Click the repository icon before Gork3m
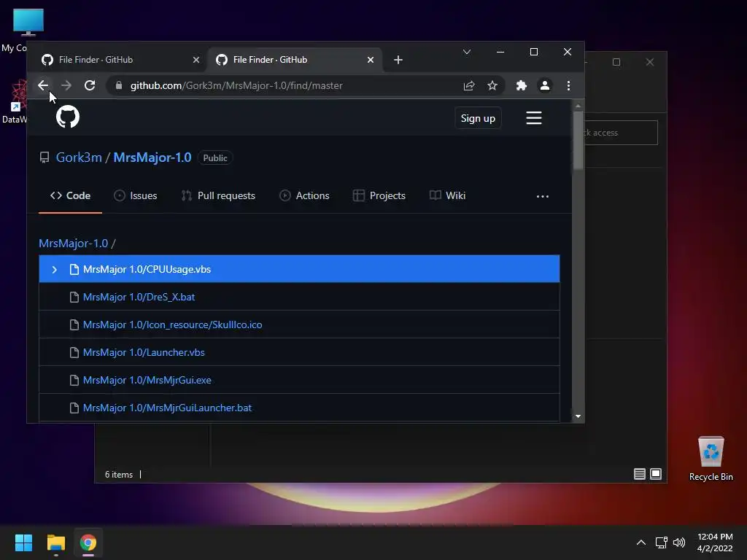This screenshot has width=747, height=560. coord(44,157)
